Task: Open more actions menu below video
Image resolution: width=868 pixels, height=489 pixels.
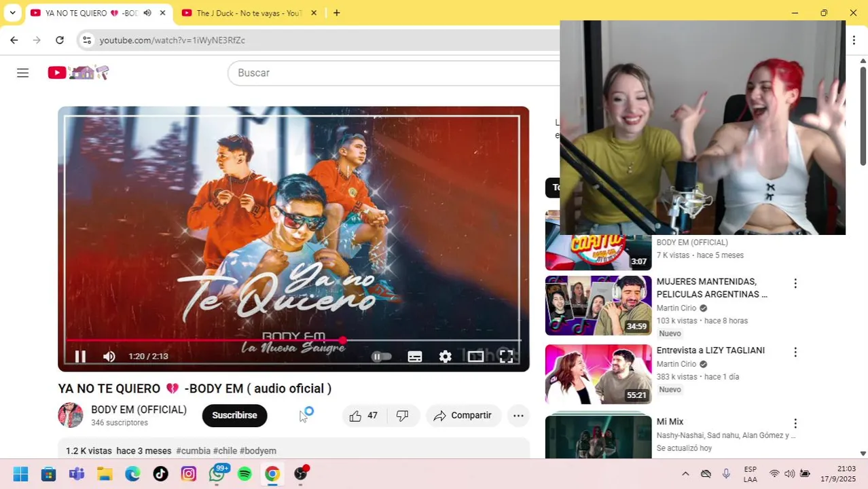Action: [518, 416]
